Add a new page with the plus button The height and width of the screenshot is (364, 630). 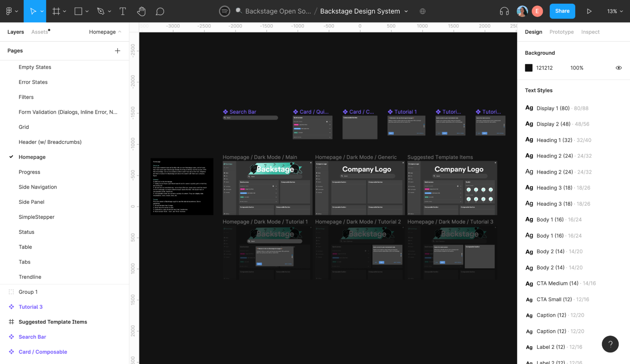(x=117, y=50)
